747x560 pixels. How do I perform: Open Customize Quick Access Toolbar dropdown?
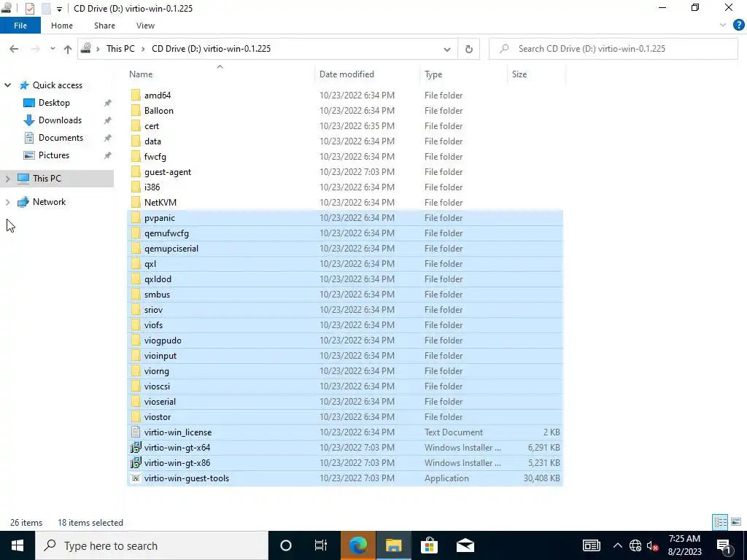(59, 9)
